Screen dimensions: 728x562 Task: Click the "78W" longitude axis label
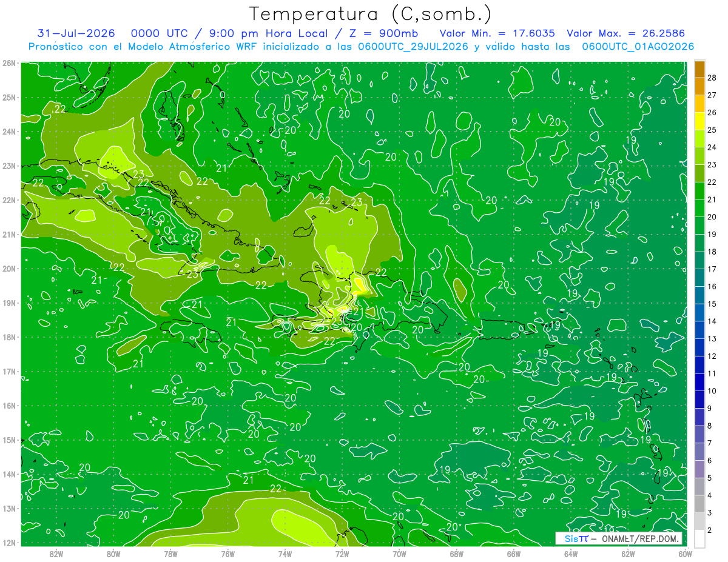click(170, 553)
